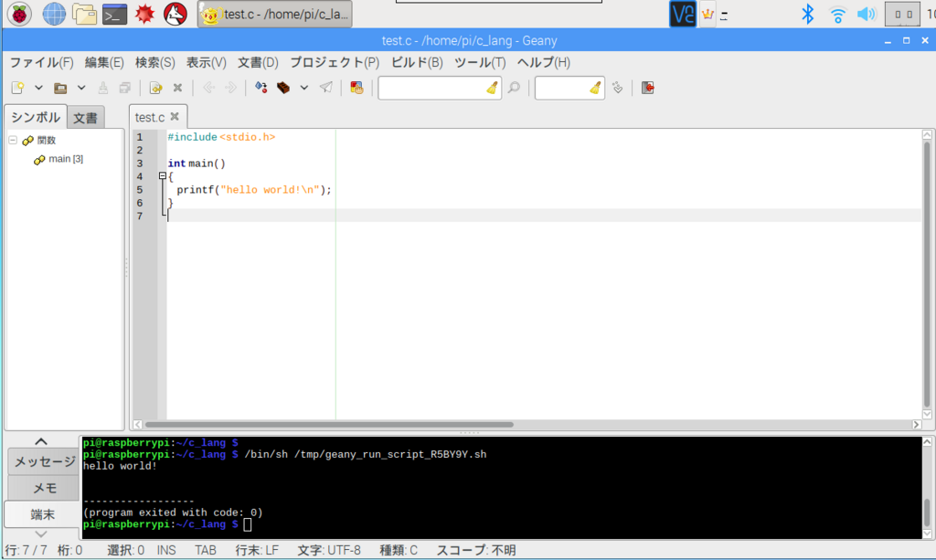Jump to entered line icon

617,89
